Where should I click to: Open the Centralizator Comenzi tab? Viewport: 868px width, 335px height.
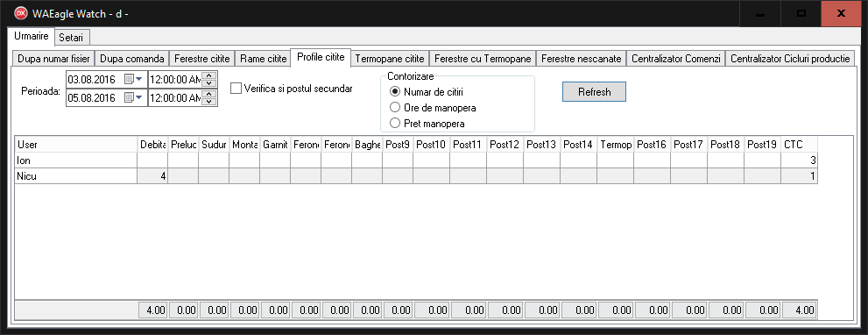click(676, 58)
